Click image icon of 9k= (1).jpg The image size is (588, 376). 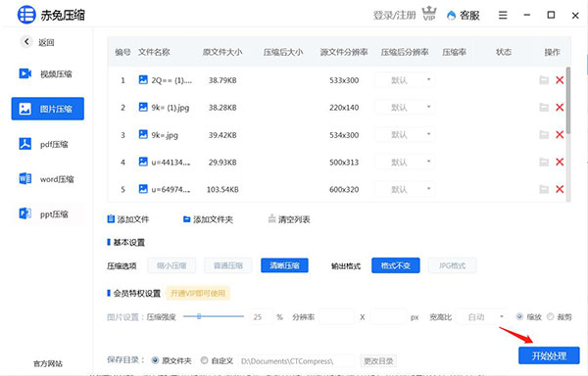143,107
